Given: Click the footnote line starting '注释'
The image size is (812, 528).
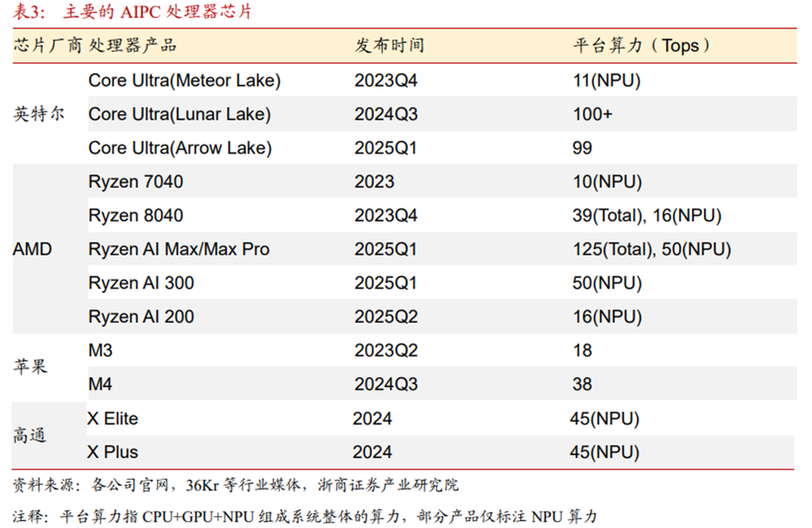Looking at the screenshot, I should [x=305, y=517].
